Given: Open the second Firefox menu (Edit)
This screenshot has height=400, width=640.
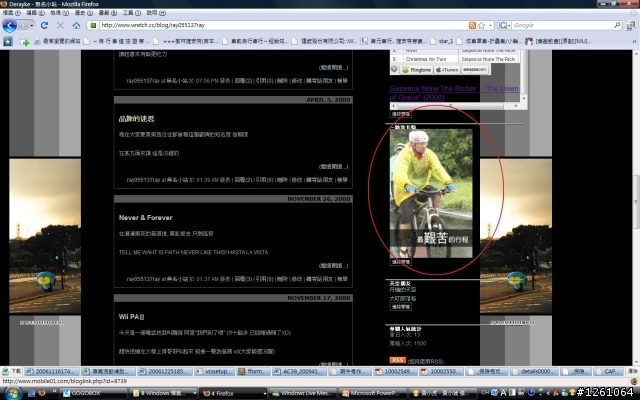Looking at the screenshot, I should 35,13.
